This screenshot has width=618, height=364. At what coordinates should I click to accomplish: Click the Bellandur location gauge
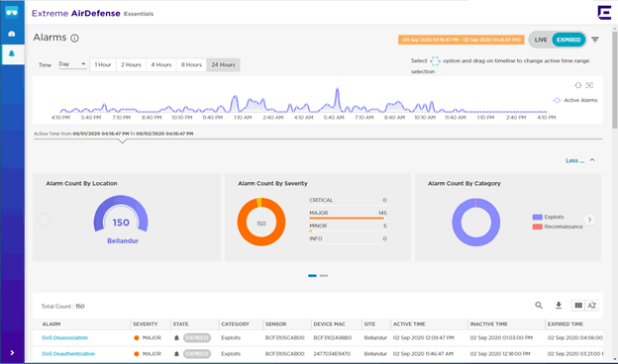pos(121,214)
